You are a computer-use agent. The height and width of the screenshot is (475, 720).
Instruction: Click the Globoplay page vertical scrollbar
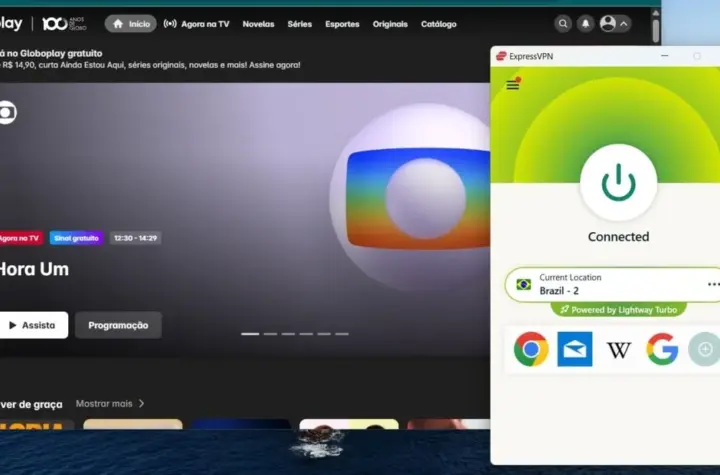point(656,31)
